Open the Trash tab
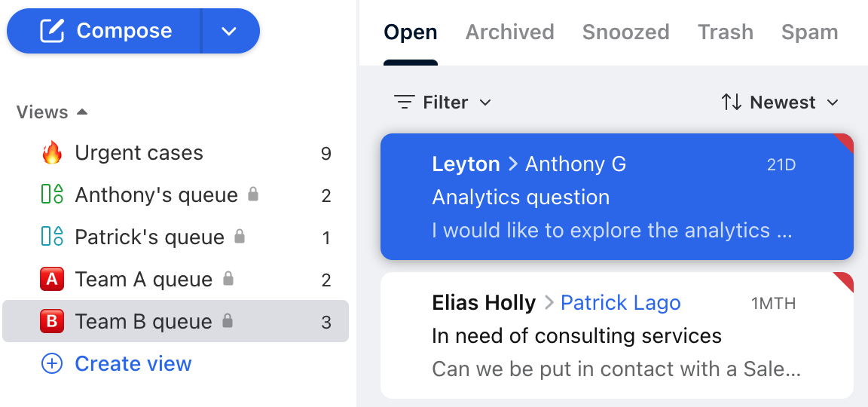The width and height of the screenshot is (868, 407). (x=725, y=32)
